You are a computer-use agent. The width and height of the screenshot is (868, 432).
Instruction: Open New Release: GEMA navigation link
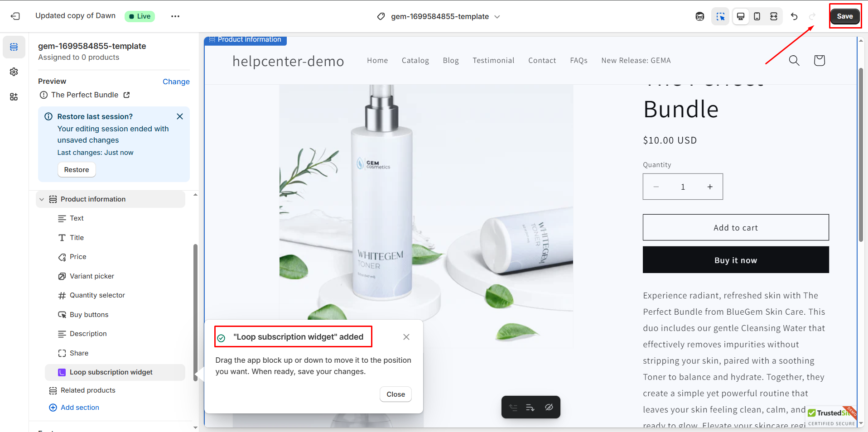(x=636, y=61)
